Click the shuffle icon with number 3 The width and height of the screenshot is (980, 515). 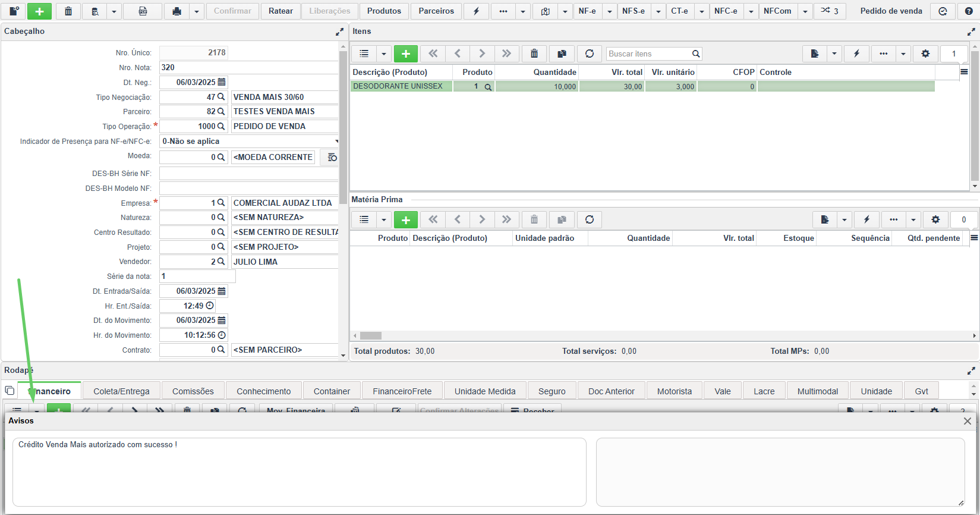(x=830, y=11)
